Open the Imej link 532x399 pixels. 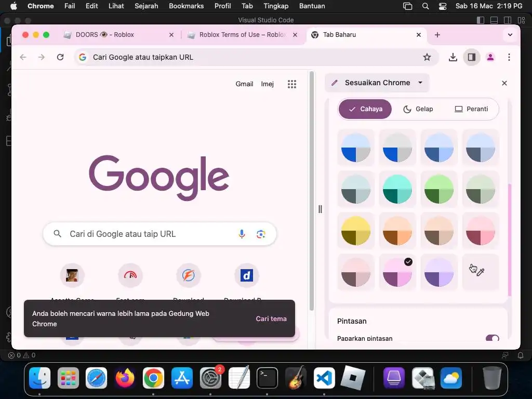[267, 84]
